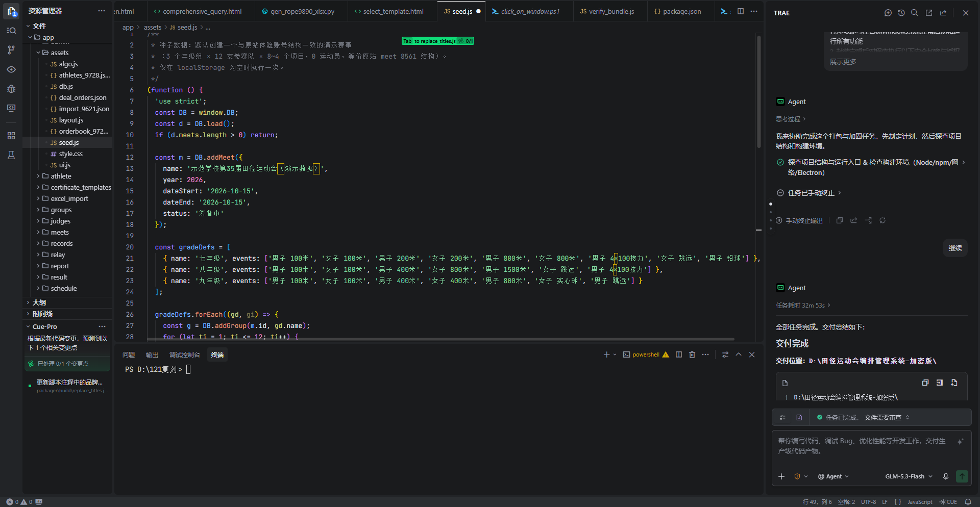980x507 pixels.
Task: Open the 文件需要审查 review selector
Action: [887, 417]
